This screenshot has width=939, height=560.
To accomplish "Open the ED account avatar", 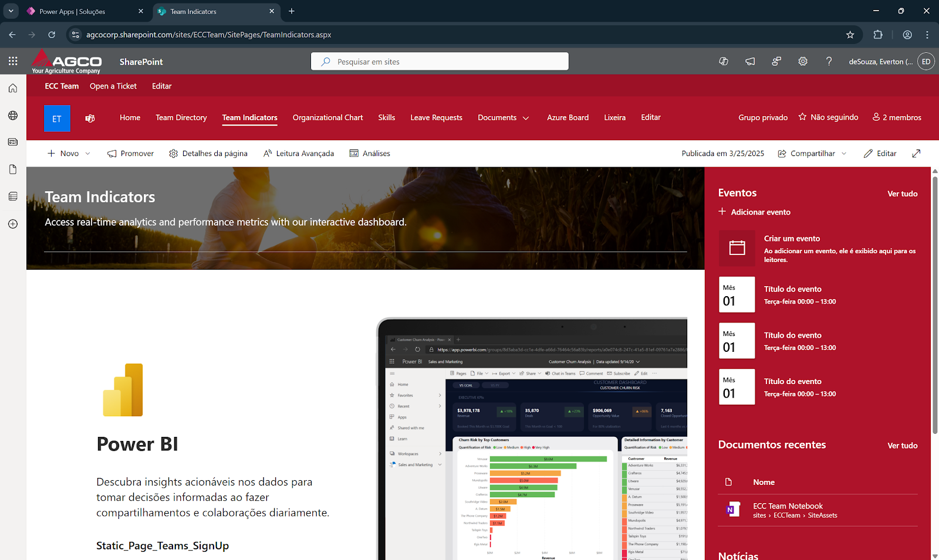I will click(926, 62).
